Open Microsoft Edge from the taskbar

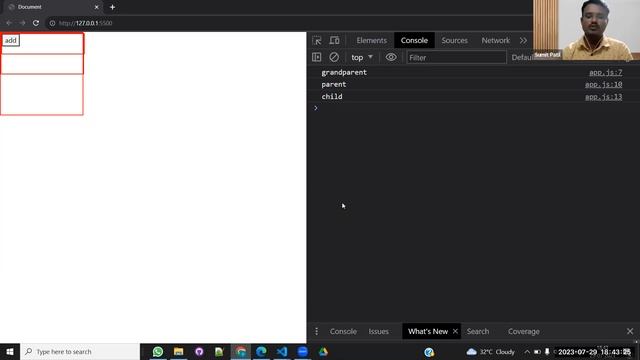coord(261,351)
